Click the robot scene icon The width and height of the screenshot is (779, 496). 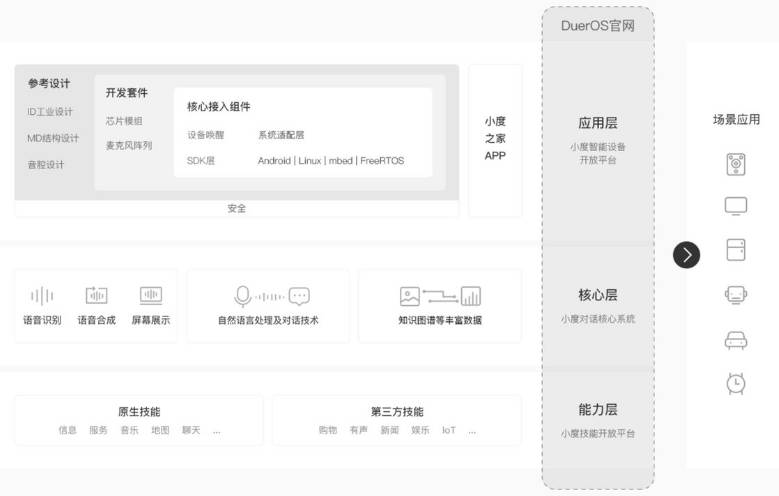tap(736, 294)
